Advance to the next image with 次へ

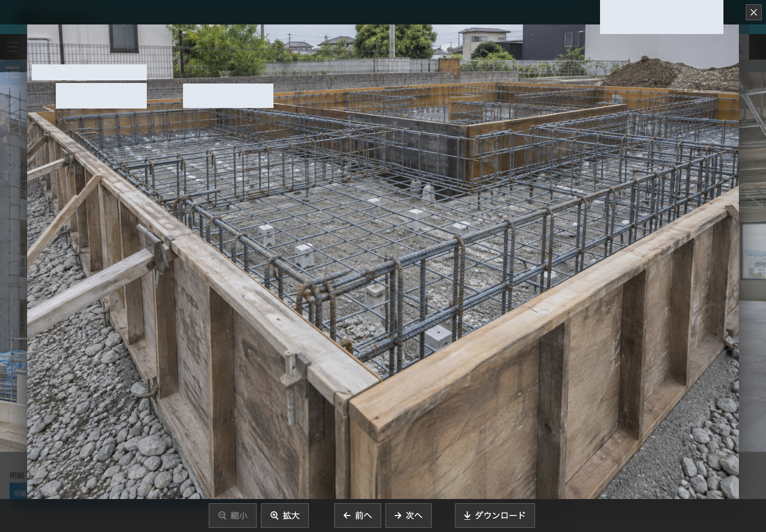point(409,516)
